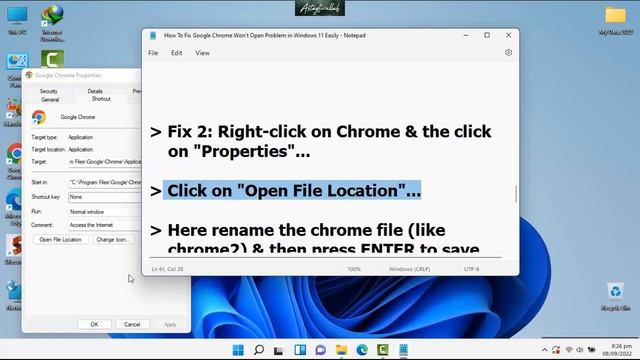Screen dimensions: 640x360
Task: Click OK in Chrome Properties
Action: [94, 324]
